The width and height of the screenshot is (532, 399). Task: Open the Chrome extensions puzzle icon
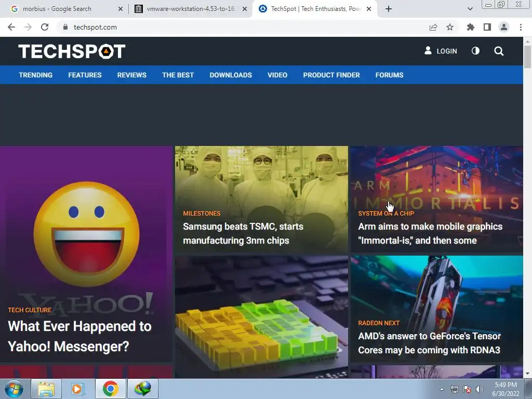470,27
